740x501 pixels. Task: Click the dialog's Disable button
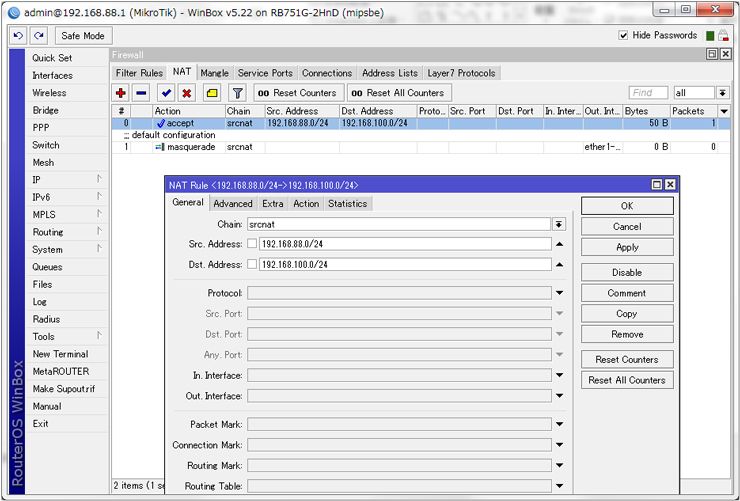(x=627, y=272)
